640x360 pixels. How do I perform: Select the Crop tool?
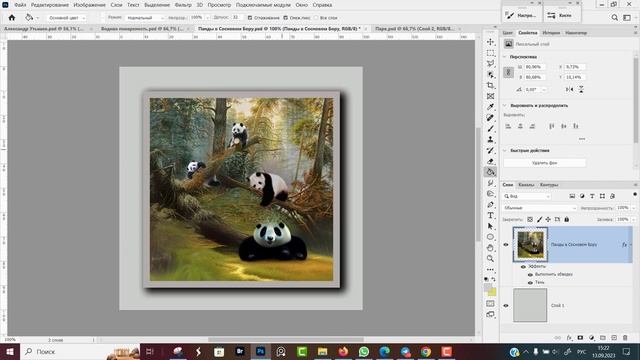pos(490,85)
